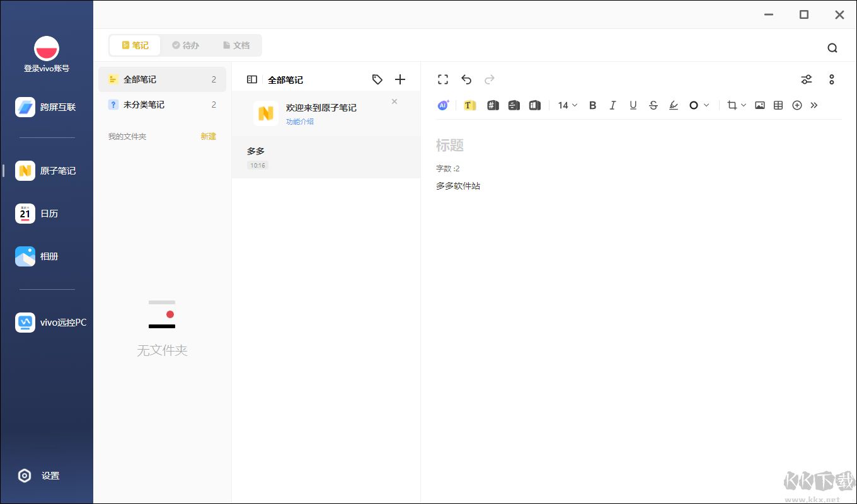Switch to the 待办 tab
Screen dimensions: 857x504
[x=185, y=45]
